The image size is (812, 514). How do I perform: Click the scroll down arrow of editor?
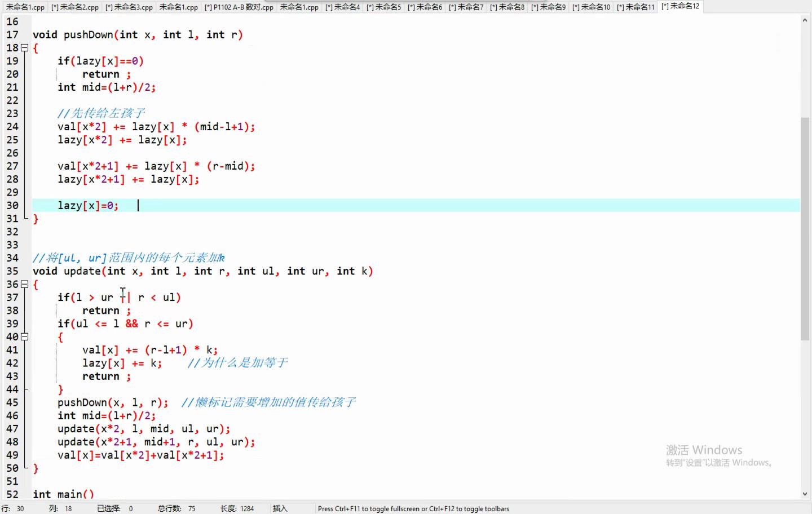point(805,494)
